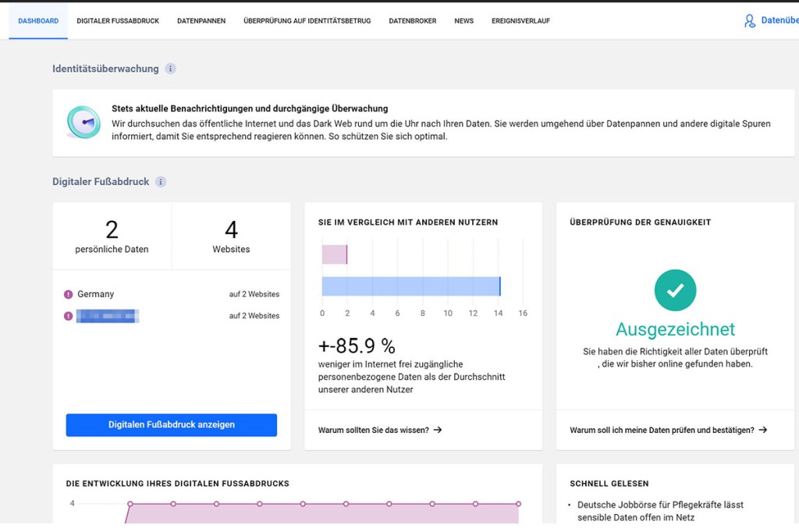Click the '2 persönliche Daten' count
This screenshot has height=532, width=799.
coord(112,236)
